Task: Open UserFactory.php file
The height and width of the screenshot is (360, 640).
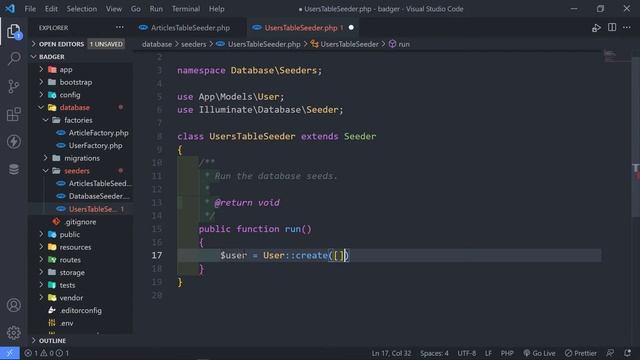Action: [96, 145]
